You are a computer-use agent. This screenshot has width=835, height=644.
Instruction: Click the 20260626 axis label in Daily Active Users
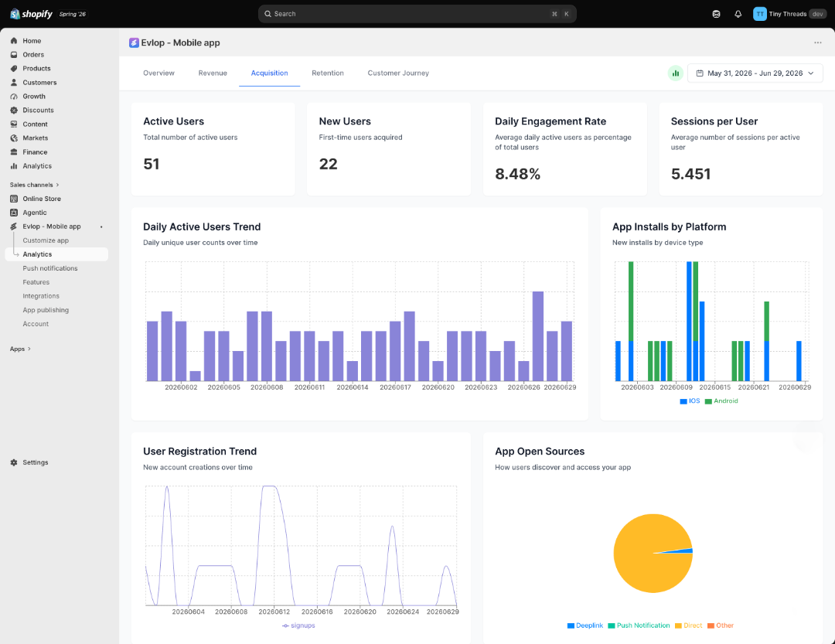[523, 387]
